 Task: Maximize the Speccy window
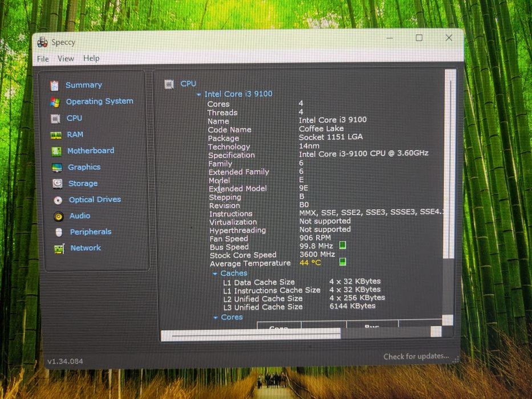pos(419,38)
